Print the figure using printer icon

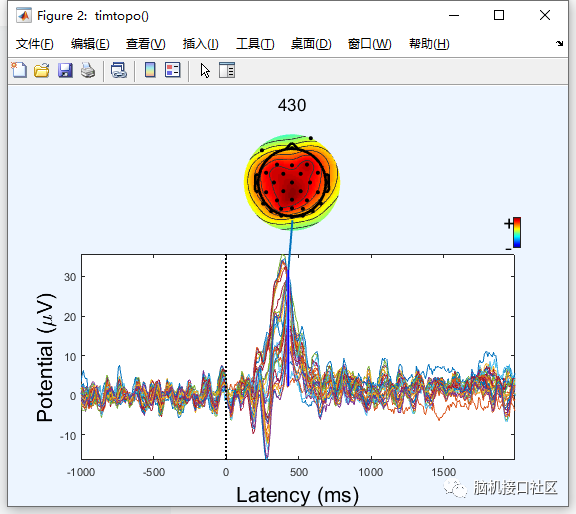88,70
